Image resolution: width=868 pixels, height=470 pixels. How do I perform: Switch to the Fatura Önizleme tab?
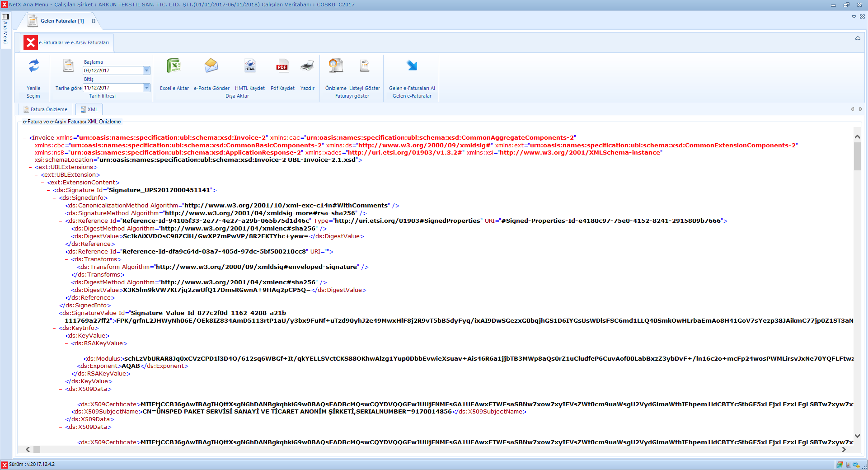pyautogui.click(x=45, y=109)
